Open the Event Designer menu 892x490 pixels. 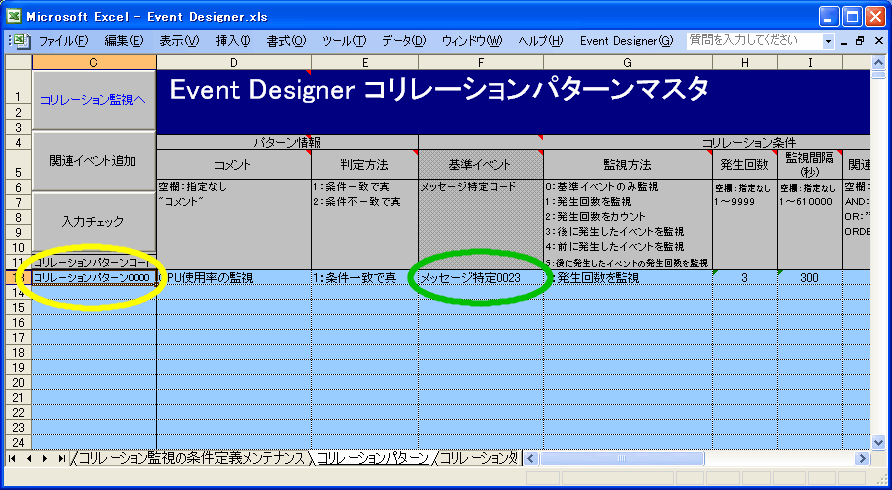coord(626,41)
